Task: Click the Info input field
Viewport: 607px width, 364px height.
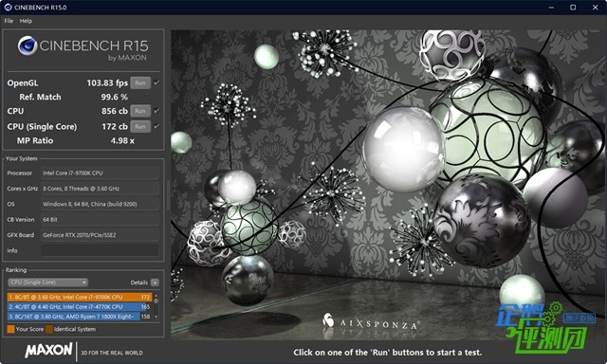Action: pos(100,250)
